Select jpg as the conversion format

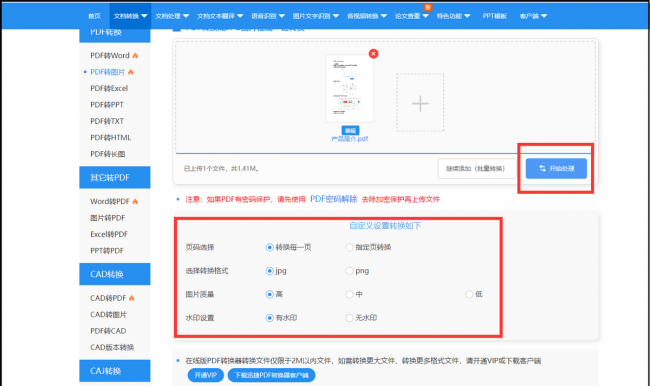(269, 271)
